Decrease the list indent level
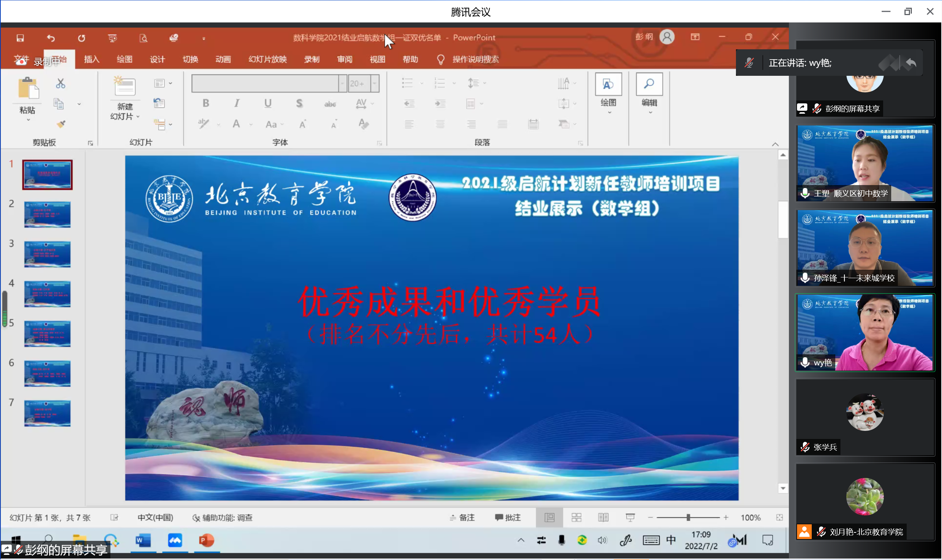This screenshot has width=942, height=560. click(x=409, y=103)
